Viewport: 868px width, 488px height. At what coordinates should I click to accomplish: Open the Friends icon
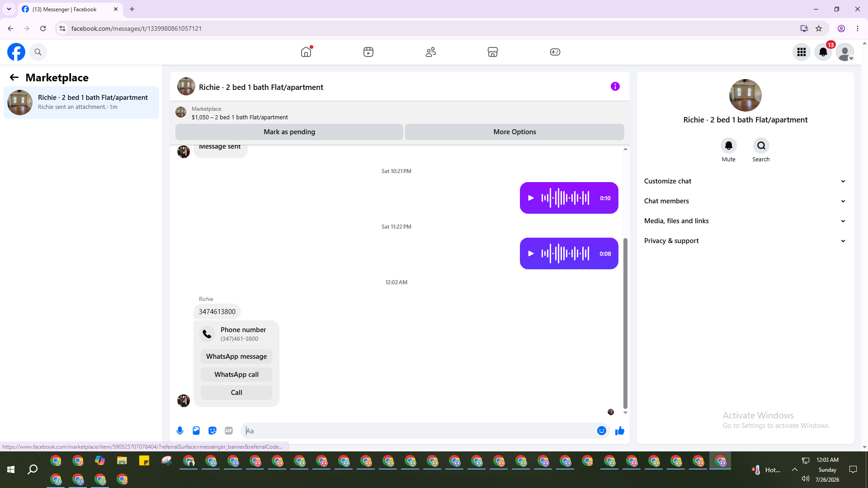pyautogui.click(x=431, y=52)
